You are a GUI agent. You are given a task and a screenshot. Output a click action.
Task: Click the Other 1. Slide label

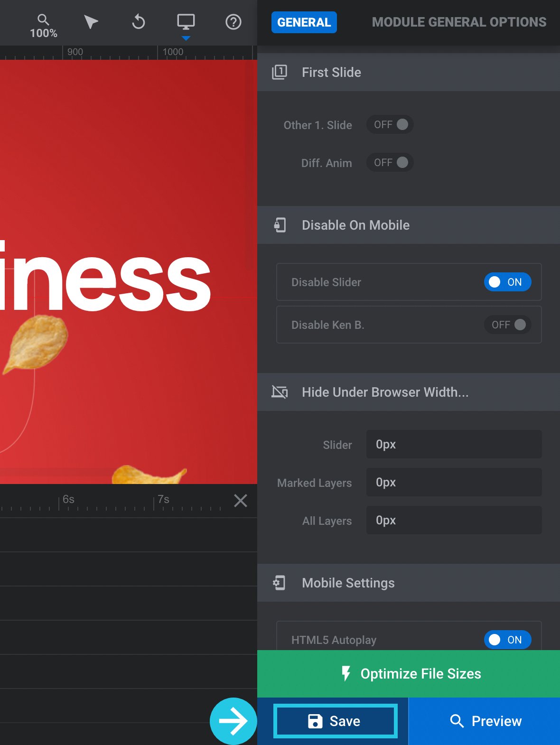click(x=317, y=125)
